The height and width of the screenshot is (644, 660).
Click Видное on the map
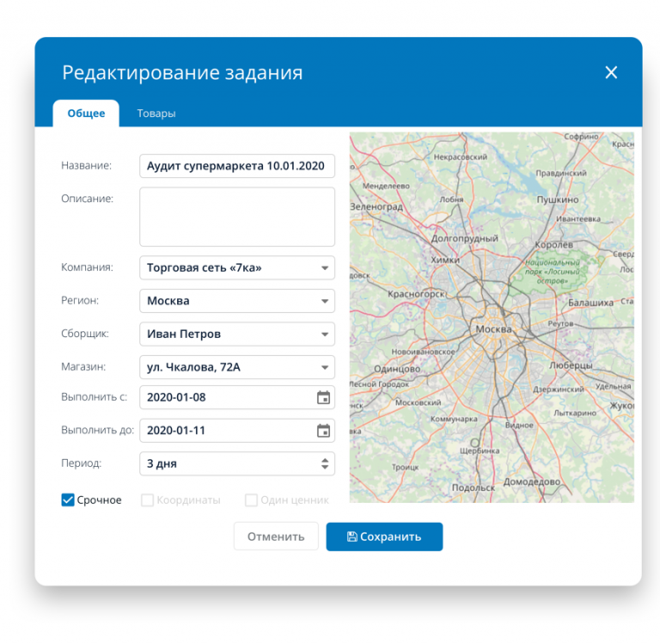(519, 426)
